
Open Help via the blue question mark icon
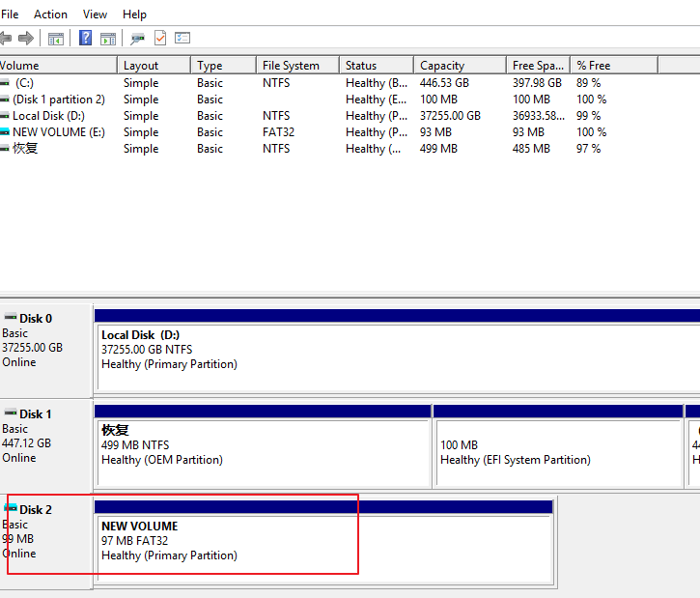85,39
